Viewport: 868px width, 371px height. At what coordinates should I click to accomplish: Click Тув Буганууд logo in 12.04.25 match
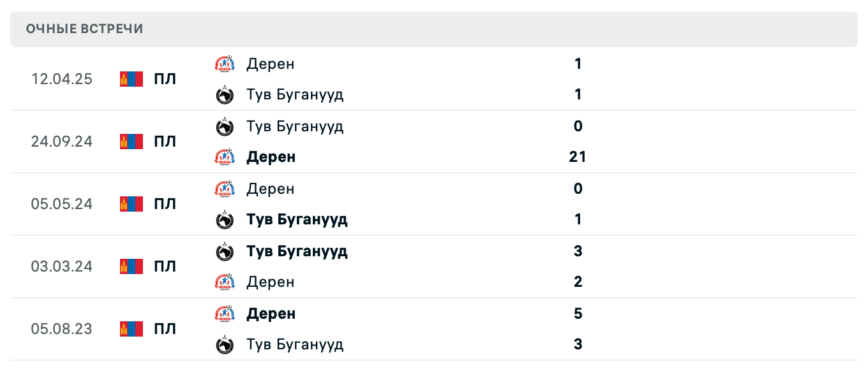coord(225,95)
